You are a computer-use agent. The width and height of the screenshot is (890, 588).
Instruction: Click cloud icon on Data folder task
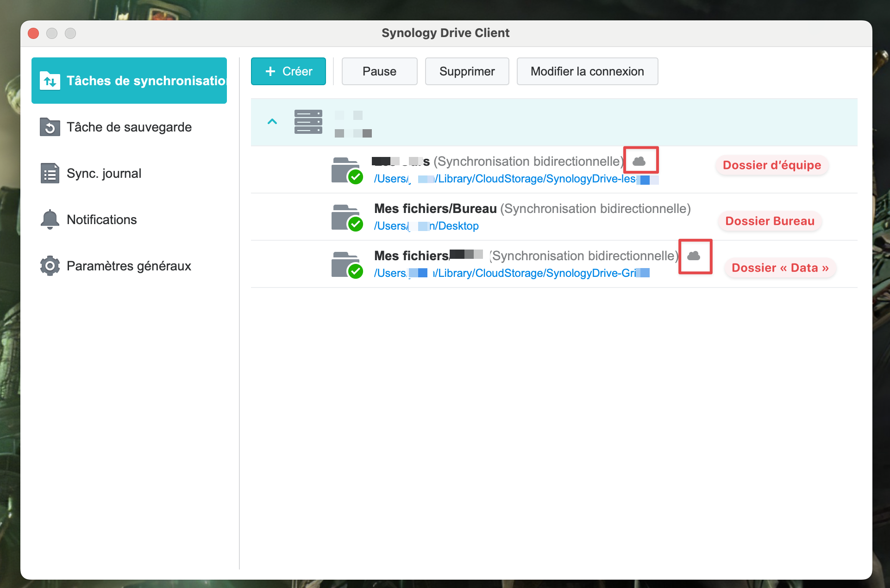[694, 256]
